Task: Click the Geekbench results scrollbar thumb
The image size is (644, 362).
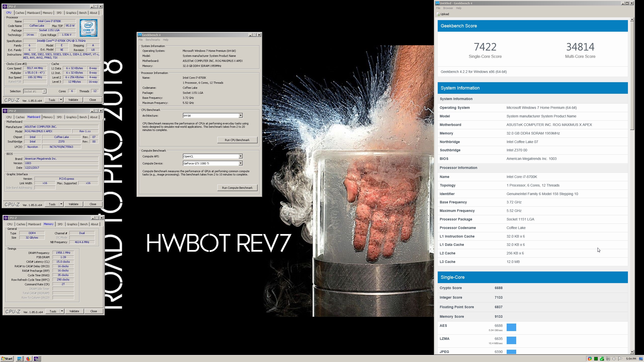Action: tap(632, 76)
